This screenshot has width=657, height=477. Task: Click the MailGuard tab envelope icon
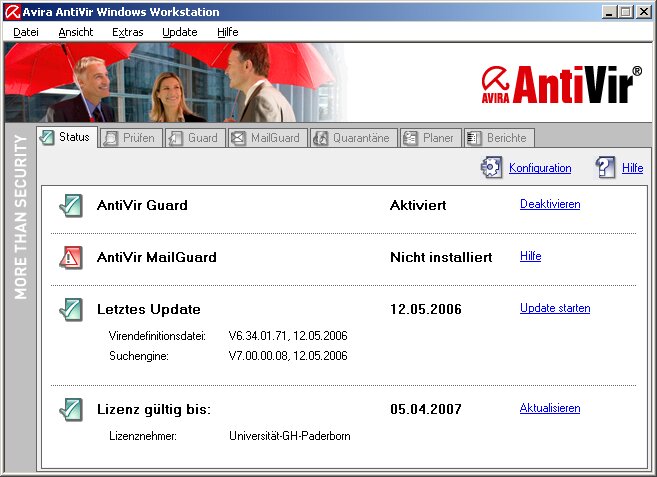click(238, 138)
